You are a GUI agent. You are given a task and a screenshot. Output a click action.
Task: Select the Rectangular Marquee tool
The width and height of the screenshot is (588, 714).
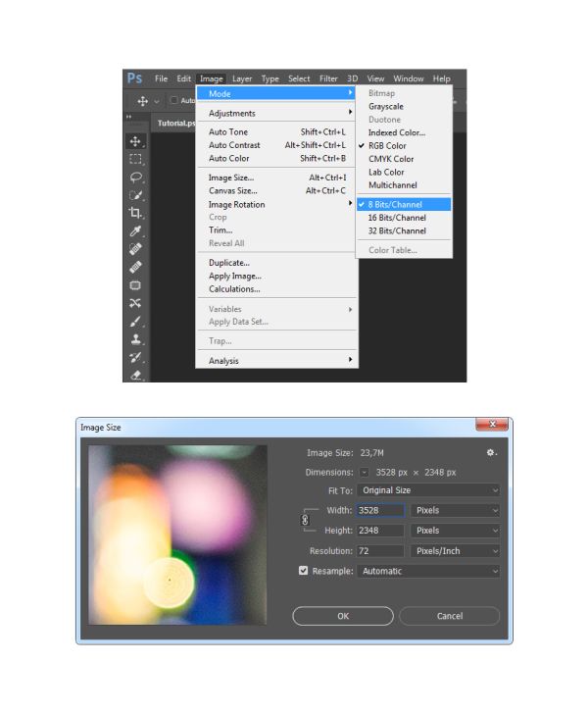[x=135, y=159]
